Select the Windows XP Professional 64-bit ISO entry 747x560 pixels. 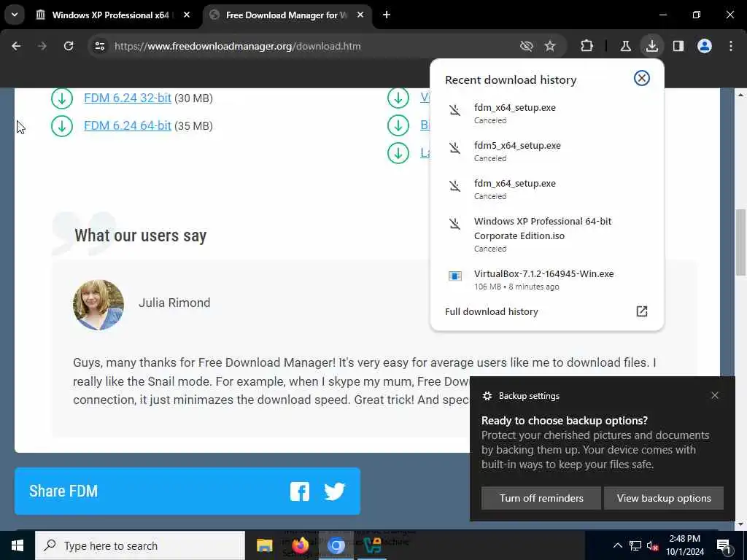pyautogui.click(x=546, y=234)
